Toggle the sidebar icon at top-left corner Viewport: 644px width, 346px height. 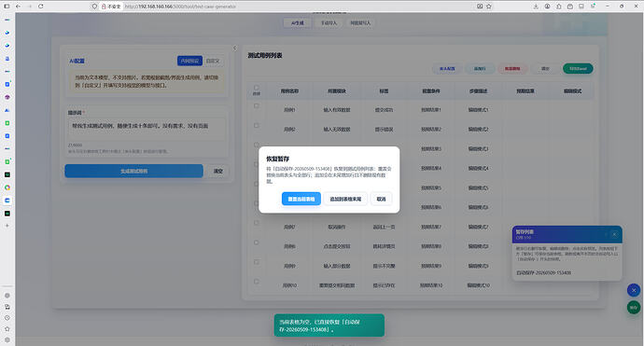[x=7, y=7]
